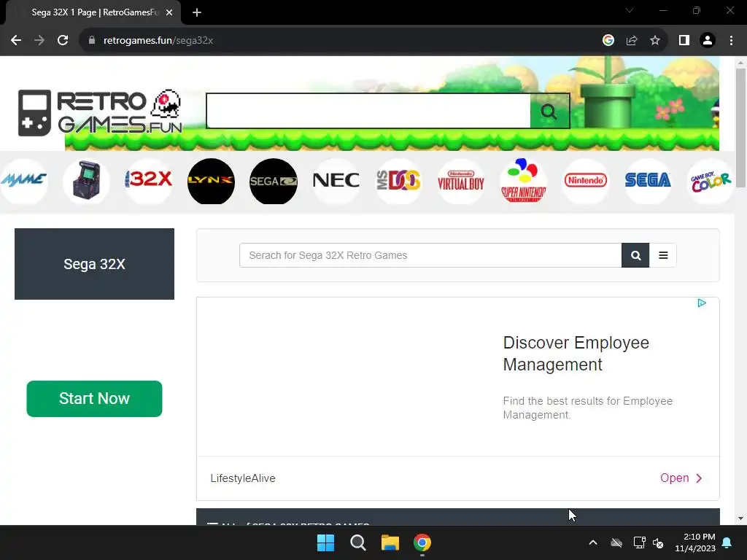Go back to the previous page
Image resolution: width=747 pixels, height=560 pixels.
(16, 41)
